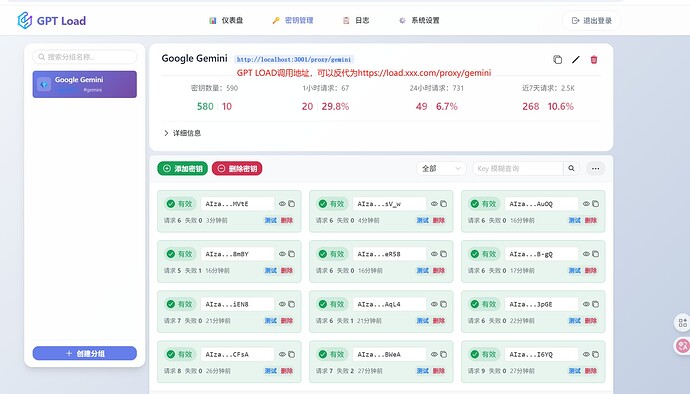
Task: Reveal key AIza...iEN8 with eye icon
Action: [x=282, y=304]
